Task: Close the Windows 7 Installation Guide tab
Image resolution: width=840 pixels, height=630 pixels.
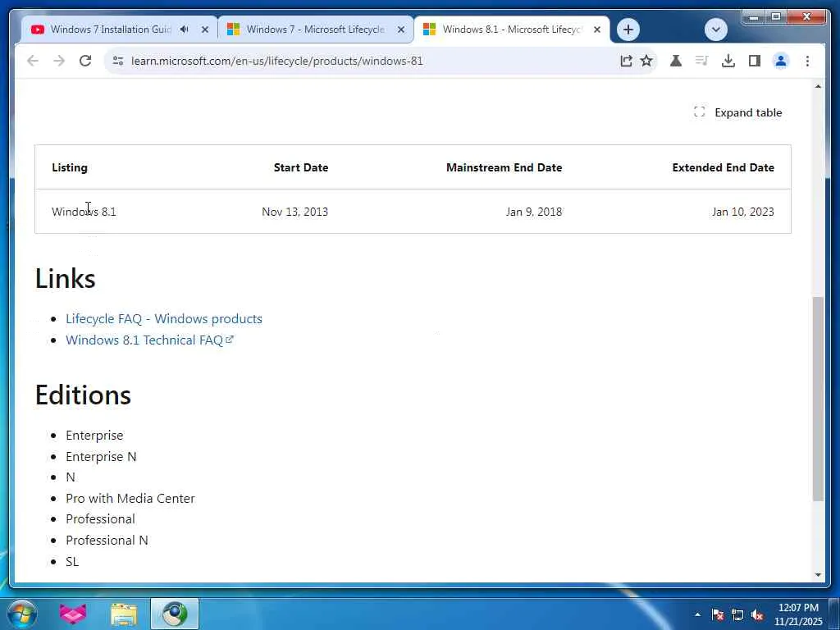Action: [x=204, y=30]
